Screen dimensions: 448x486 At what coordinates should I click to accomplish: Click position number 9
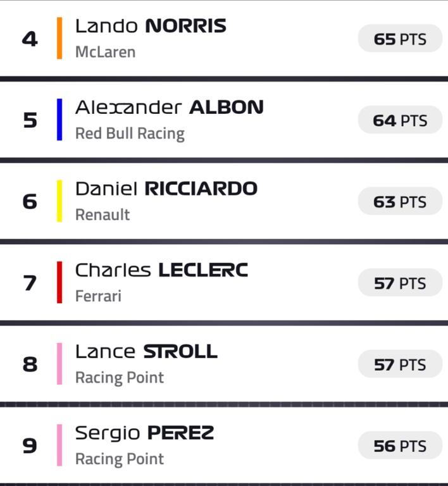[30, 445]
